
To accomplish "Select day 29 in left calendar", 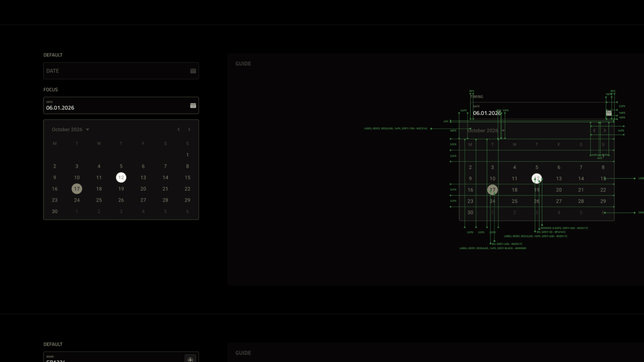I will coord(187,200).
